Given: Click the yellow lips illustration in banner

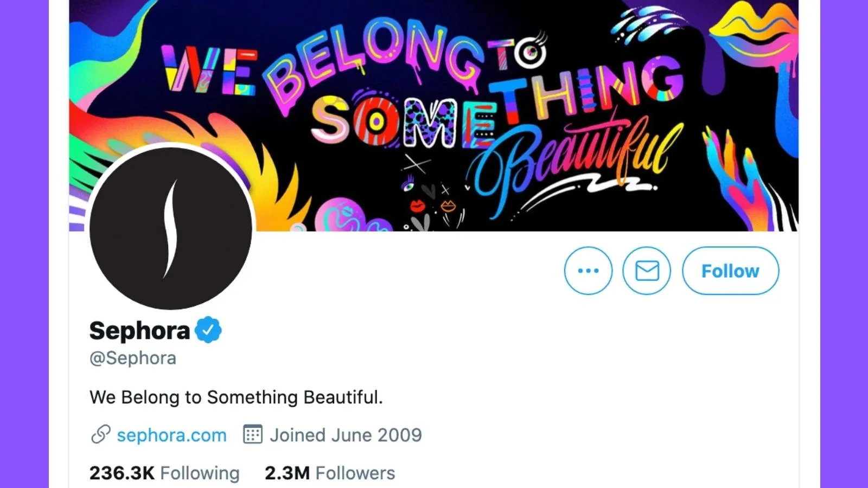Looking at the screenshot, I should pos(754,33).
